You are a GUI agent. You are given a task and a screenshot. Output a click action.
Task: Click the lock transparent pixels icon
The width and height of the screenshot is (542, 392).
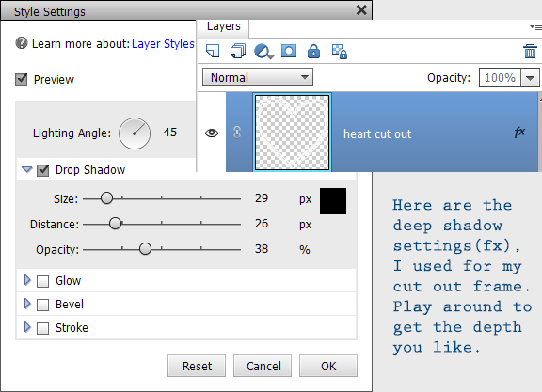click(340, 52)
